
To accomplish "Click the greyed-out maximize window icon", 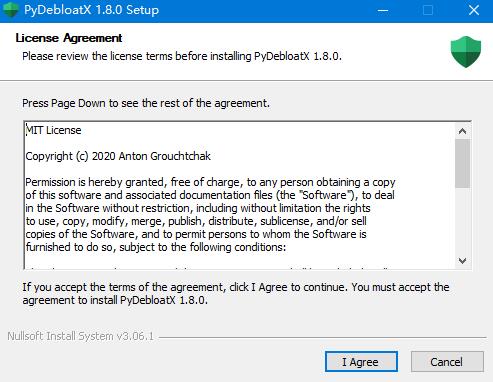I will pos(428,10).
